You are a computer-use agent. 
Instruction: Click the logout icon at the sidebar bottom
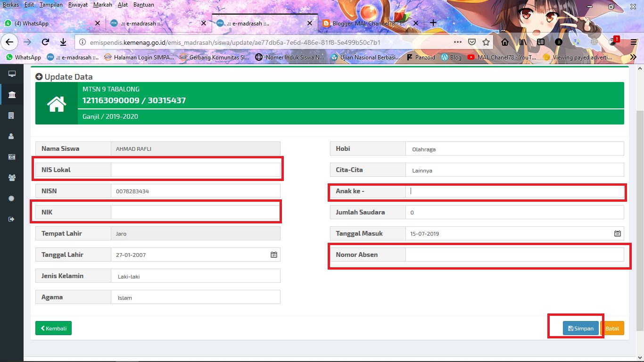(x=12, y=218)
